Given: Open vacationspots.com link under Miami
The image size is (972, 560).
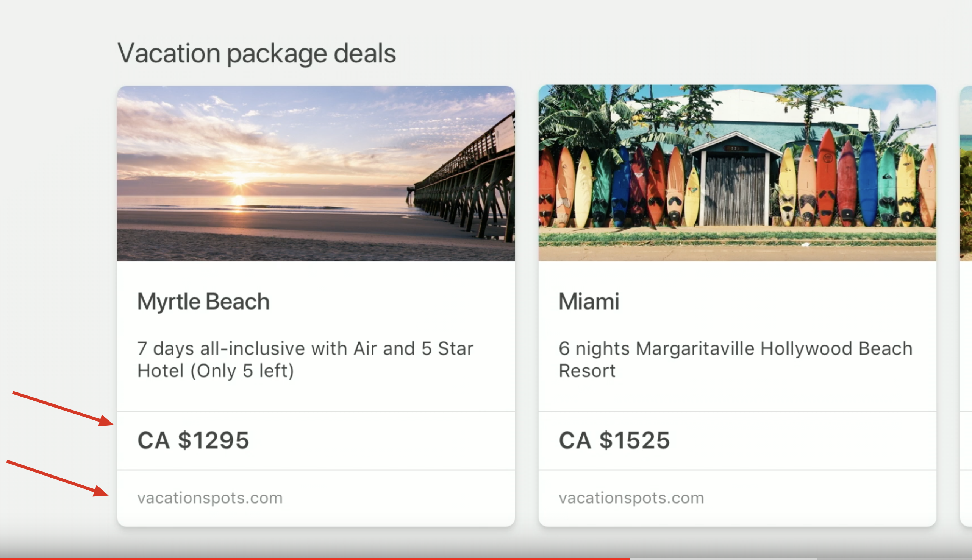Looking at the screenshot, I should point(631,498).
